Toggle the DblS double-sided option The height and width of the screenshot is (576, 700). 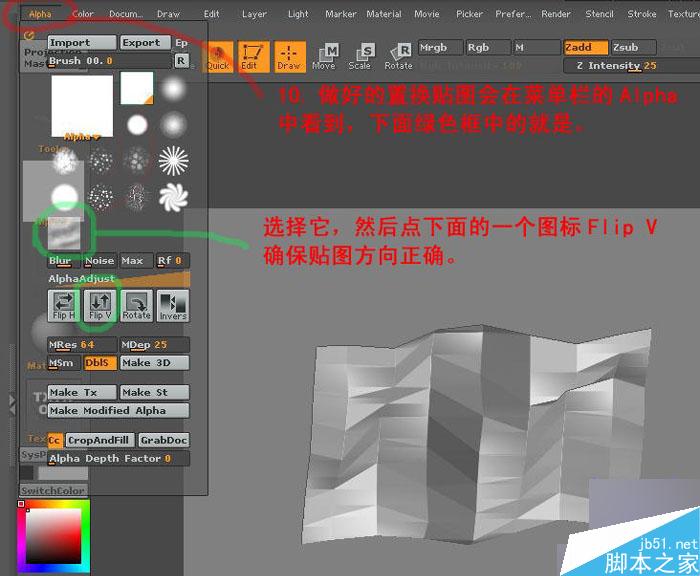click(x=100, y=363)
